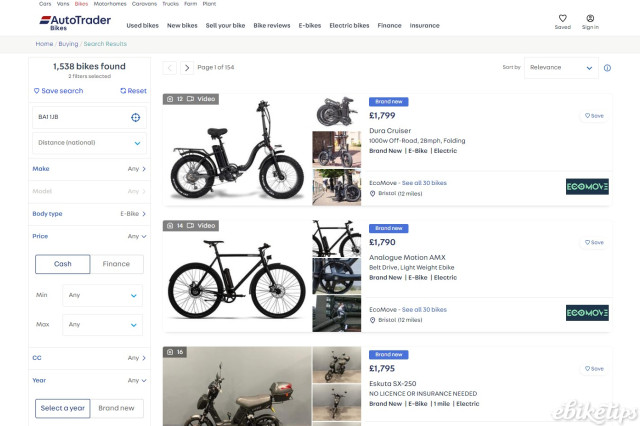
Task: Go to E-bikes menu item
Action: pyautogui.click(x=310, y=25)
